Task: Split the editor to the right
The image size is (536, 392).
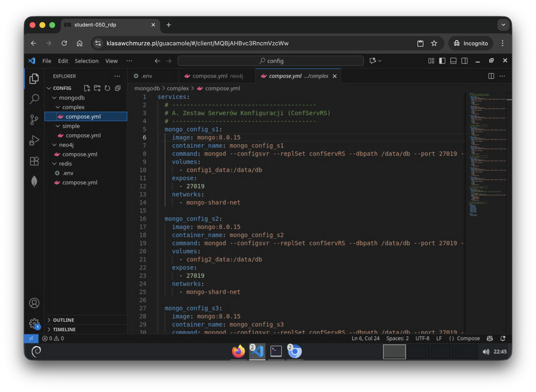Action: pos(491,76)
